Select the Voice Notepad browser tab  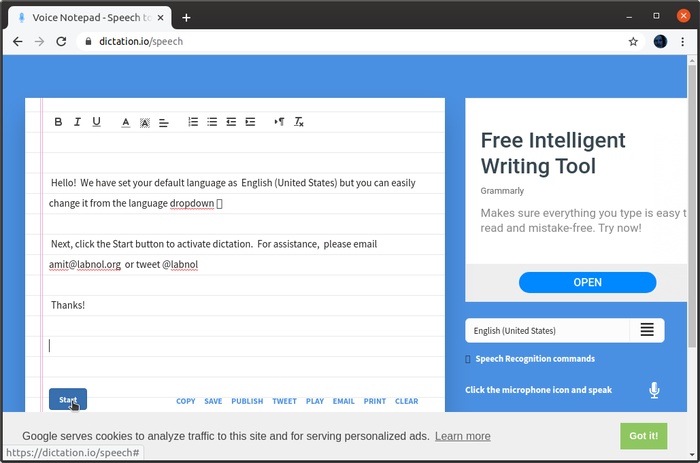tap(90, 18)
